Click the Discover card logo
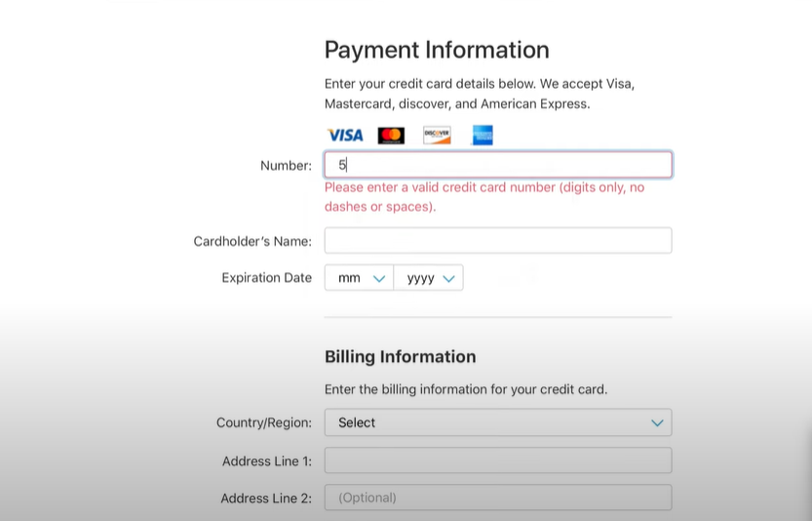 click(437, 136)
